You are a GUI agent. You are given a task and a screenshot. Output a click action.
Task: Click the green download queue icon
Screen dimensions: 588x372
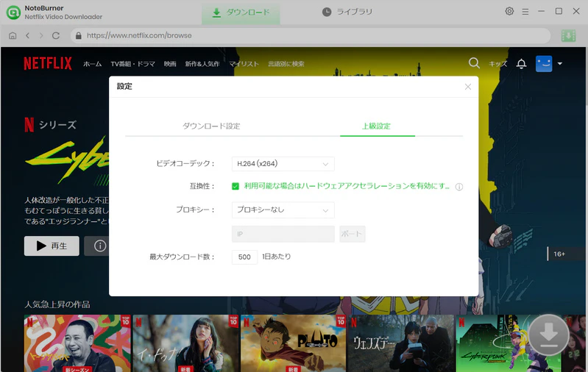[x=569, y=35]
